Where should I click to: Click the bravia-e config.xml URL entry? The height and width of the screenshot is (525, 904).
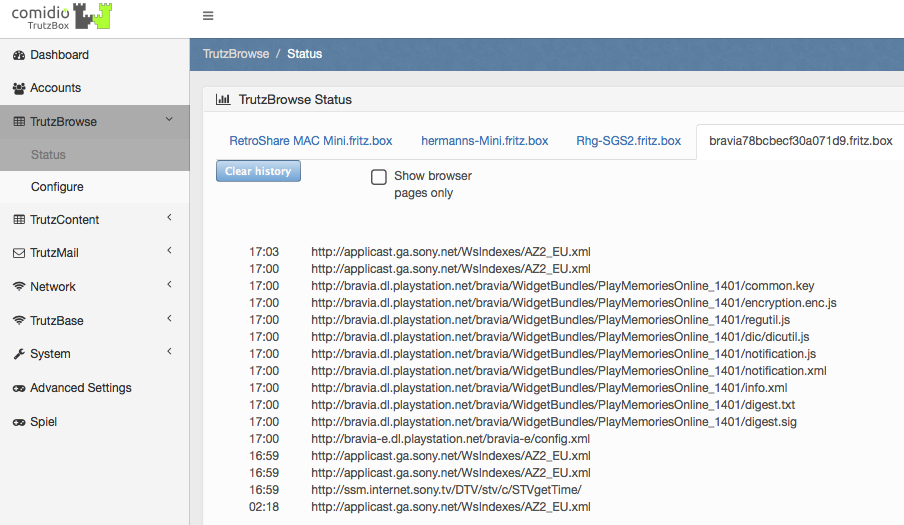point(450,439)
